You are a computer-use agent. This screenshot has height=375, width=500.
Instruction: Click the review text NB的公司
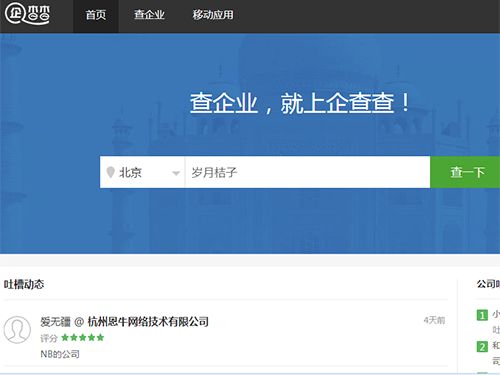tap(60, 354)
